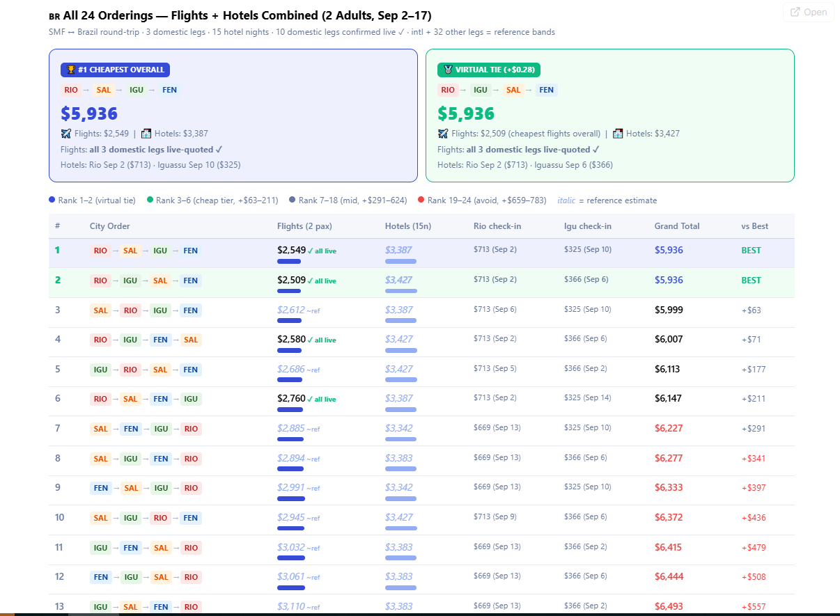Image resolution: width=840 pixels, height=616 pixels.
Task: Click the flights bar under $2,612 in row 3
Action: click(290, 320)
